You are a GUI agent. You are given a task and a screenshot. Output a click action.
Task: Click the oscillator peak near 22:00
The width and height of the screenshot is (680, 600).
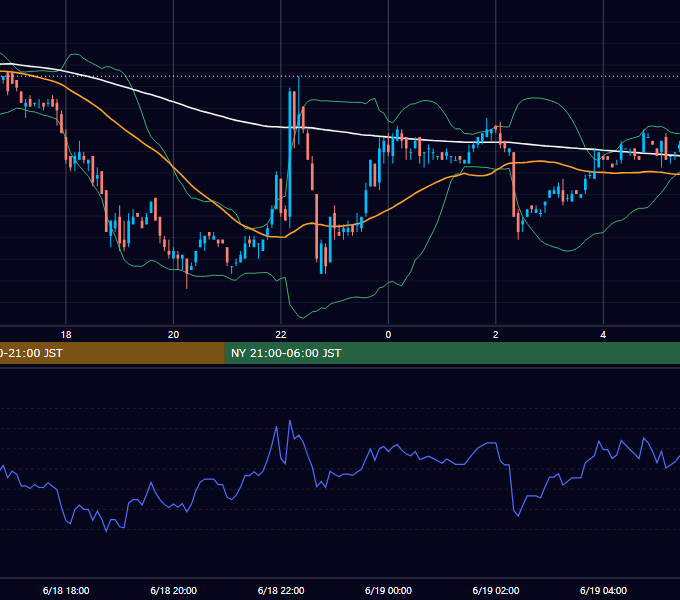coord(290,421)
